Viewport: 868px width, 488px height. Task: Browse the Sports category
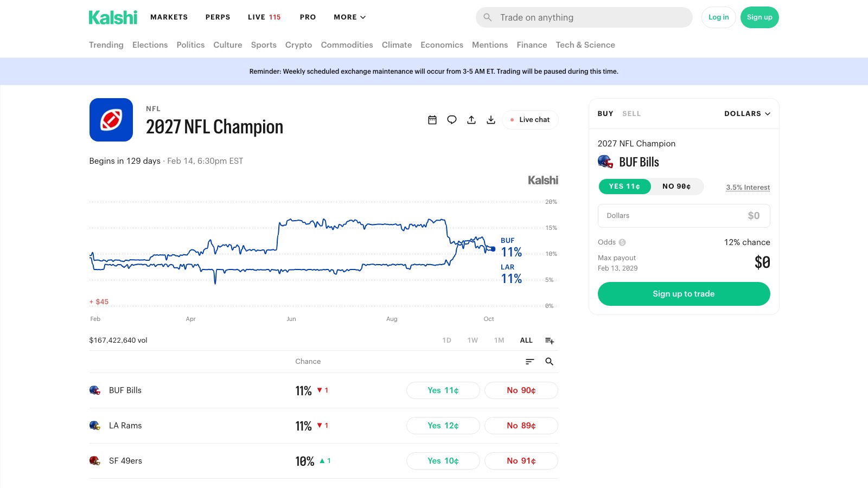[x=264, y=45]
